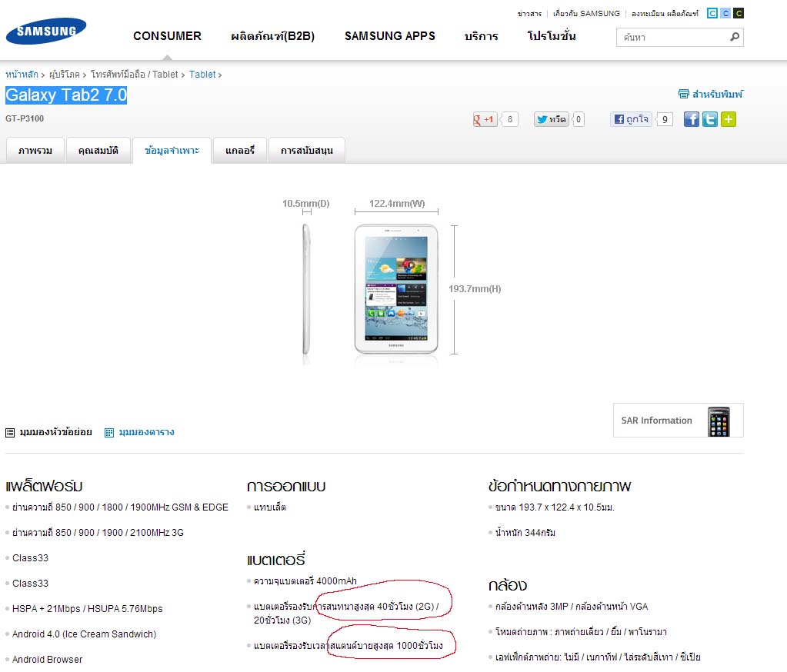Screen dimensions: 787x672
Task: Click the Facebook like count 9
Action: pyautogui.click(x=665, y=119)
